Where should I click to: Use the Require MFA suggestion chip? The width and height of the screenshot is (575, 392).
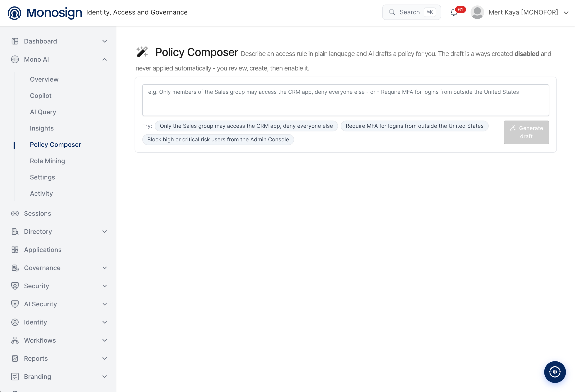(x=414, y=126)
